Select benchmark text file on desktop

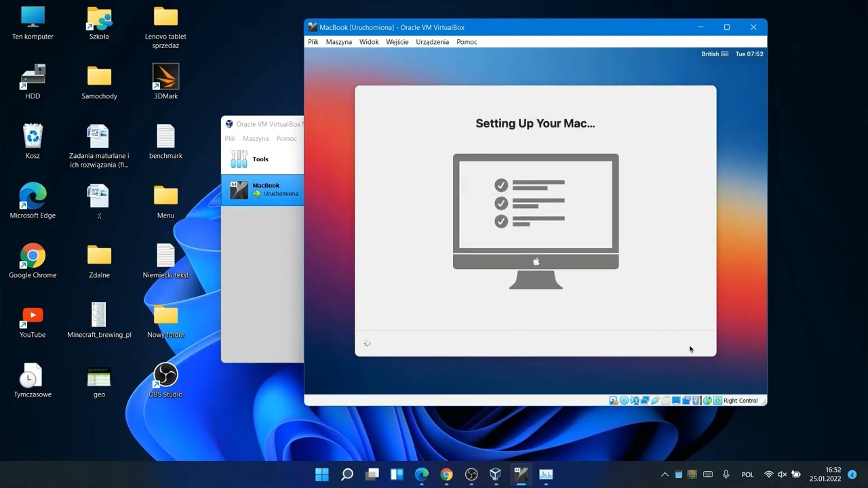point(165,142)
